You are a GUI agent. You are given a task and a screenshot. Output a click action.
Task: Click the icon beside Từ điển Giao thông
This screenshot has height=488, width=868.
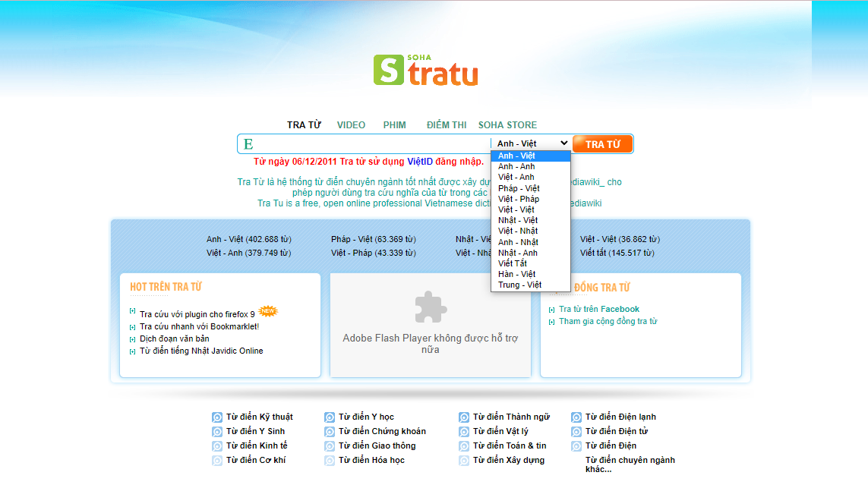[330, 446]
